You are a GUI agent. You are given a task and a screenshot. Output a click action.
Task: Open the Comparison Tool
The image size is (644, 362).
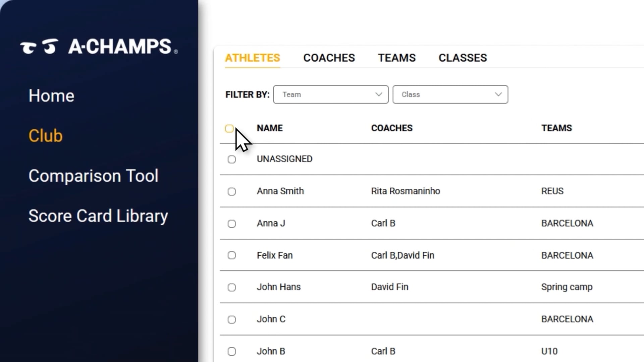(93, 176)
